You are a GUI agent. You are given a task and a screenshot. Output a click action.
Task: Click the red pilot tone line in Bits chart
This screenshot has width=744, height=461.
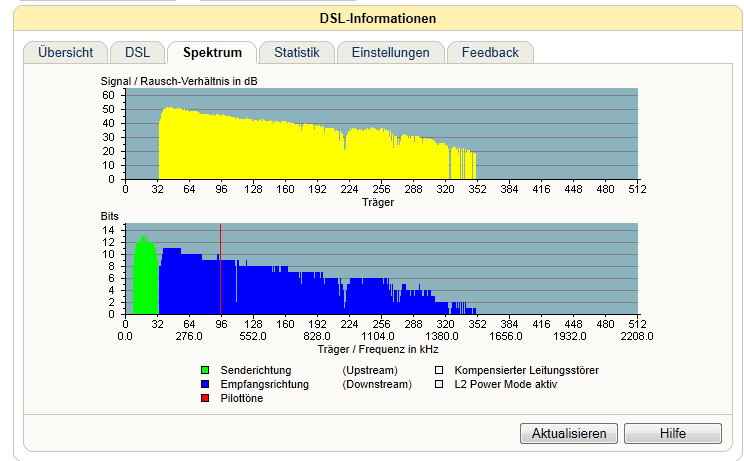[x=221, y=269]
